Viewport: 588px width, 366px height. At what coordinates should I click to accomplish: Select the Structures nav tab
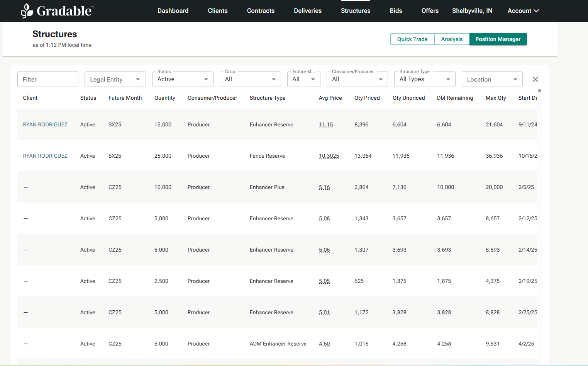click(356, 11)
